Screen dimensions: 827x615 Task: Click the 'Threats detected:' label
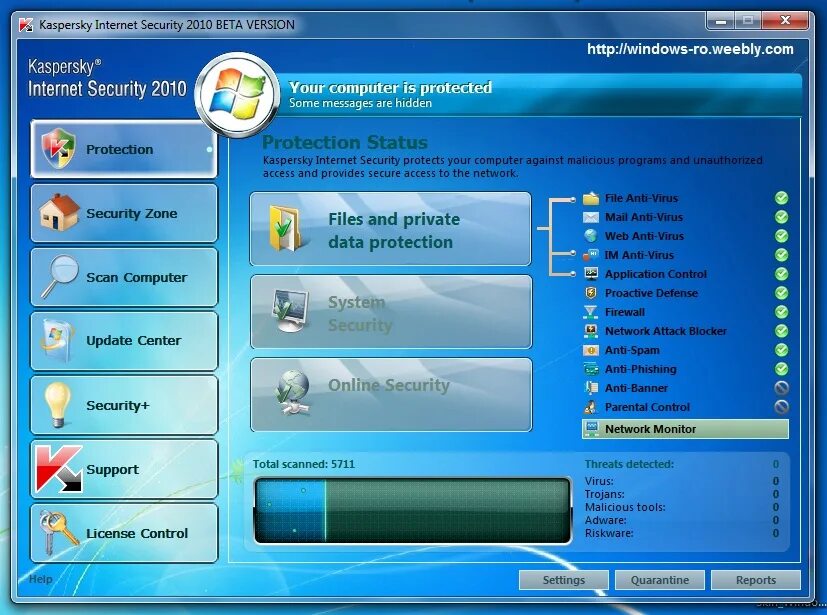(x=629, y=464)
